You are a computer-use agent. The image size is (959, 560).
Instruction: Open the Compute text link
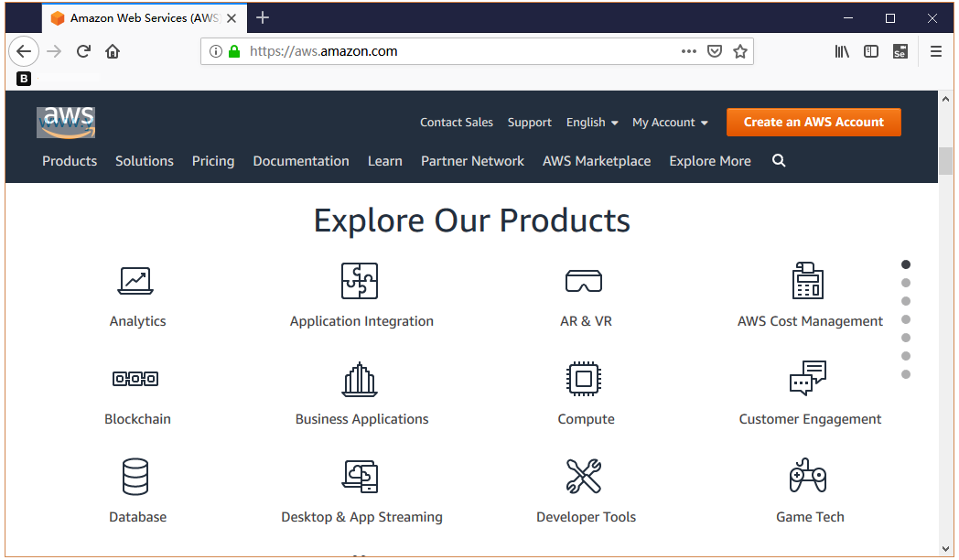click(x=586, y=419)
